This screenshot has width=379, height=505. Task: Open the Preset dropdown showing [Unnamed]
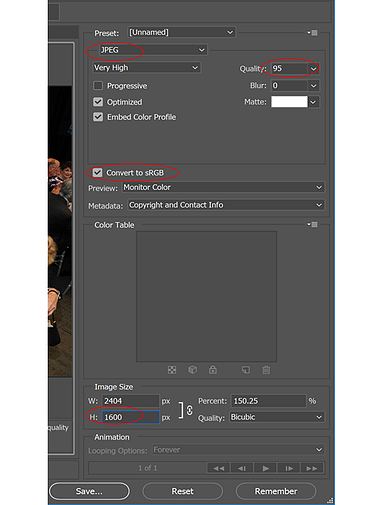click(x=182, y=32)
